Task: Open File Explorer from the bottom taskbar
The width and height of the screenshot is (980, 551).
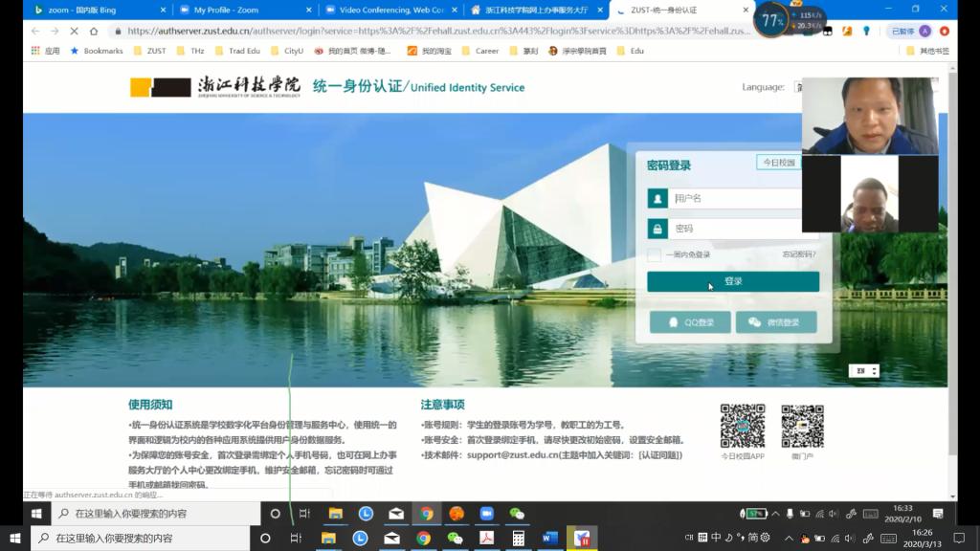Action: 328,539
